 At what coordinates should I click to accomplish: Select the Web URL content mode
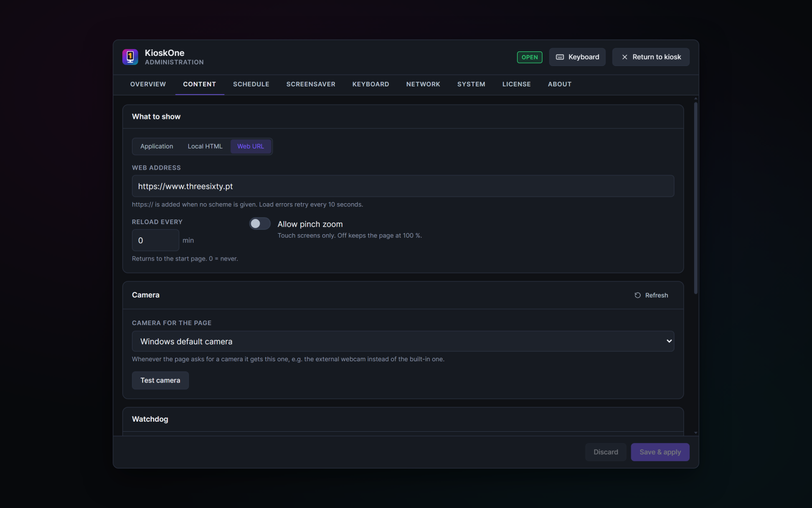251,146
